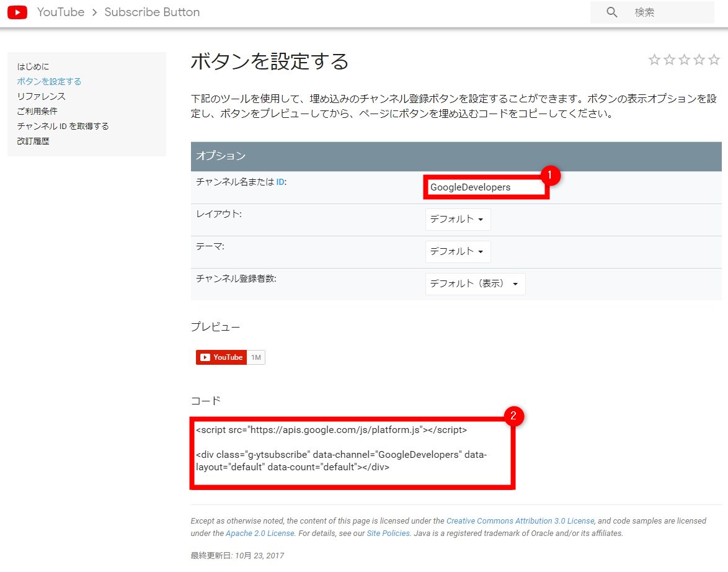728x572 pixels.
Task: Click the コード heading
Action: pos(206,401)
